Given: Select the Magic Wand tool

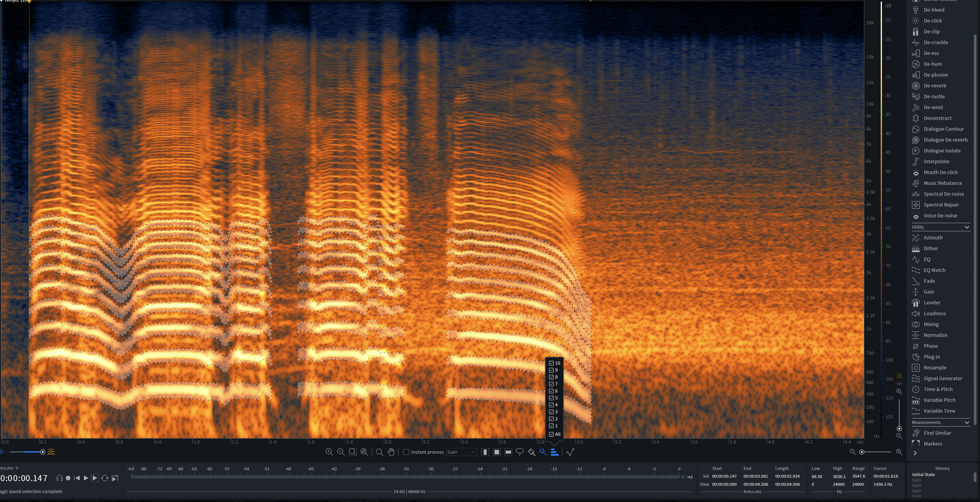Looking at the screenshot, I should pos(543,452).
